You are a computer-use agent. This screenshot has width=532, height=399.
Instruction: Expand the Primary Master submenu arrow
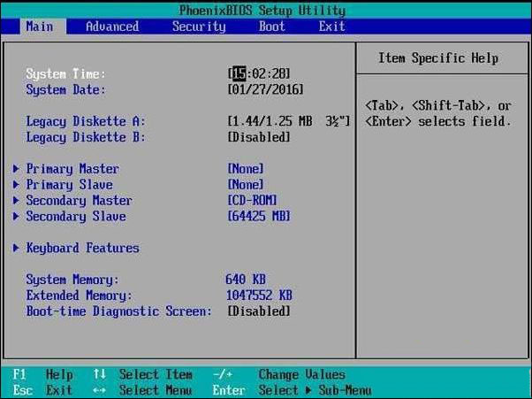pos(17,169)
